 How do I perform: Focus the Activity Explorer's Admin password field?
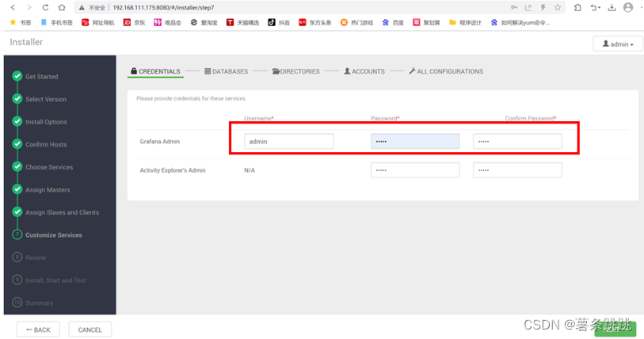(x=415, y=170)
